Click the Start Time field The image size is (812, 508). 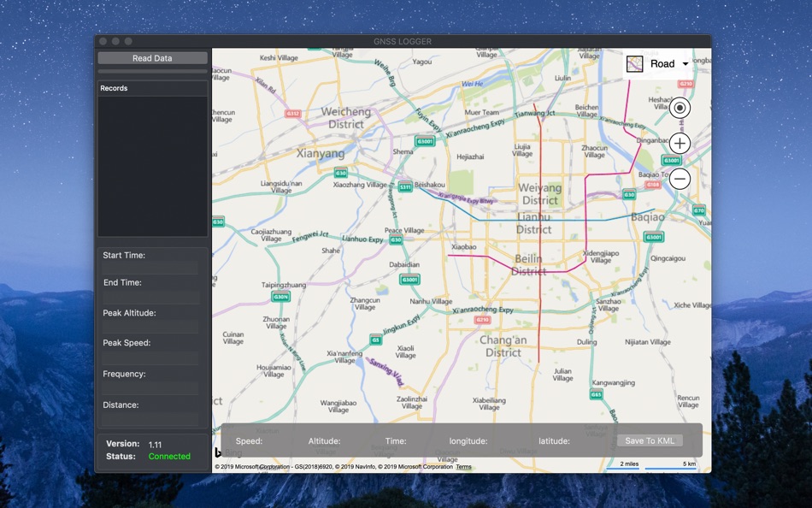click(x=150, y=269)
